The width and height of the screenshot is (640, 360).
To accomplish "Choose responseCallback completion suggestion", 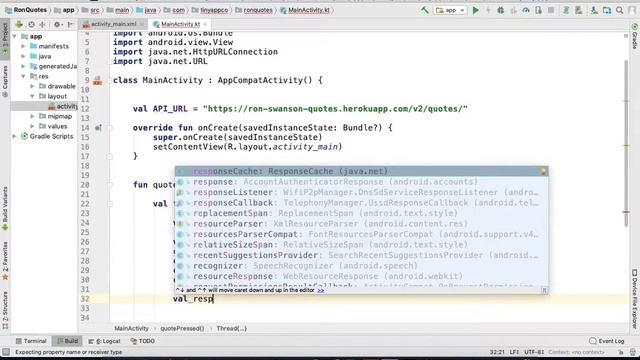I will 361,203.
